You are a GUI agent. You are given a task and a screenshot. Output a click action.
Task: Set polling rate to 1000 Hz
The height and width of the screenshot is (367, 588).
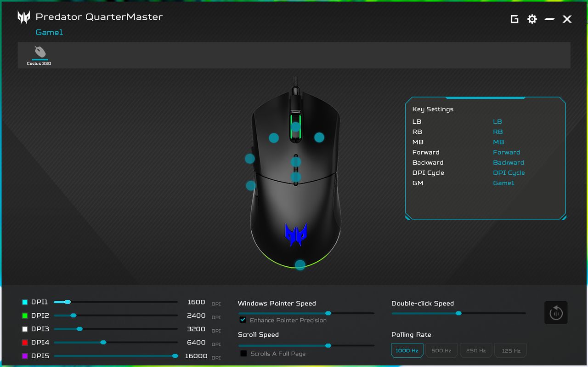[x=407, y=350]
